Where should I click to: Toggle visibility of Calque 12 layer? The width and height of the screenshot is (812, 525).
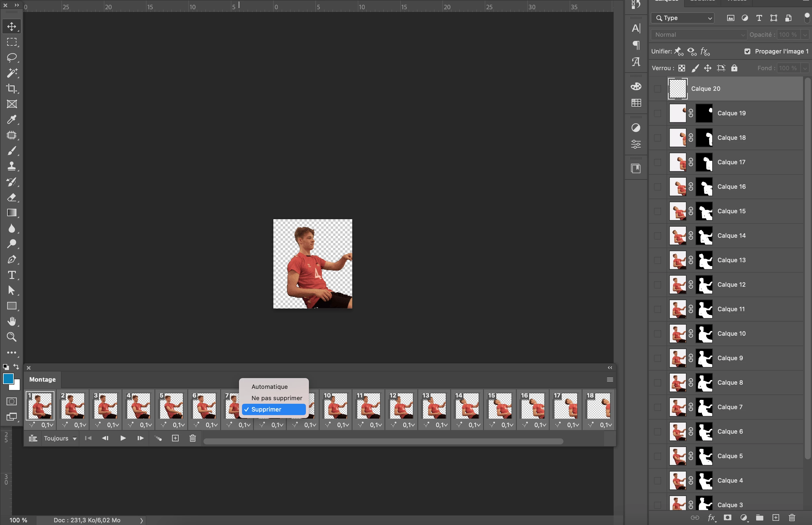click(657, 285)
